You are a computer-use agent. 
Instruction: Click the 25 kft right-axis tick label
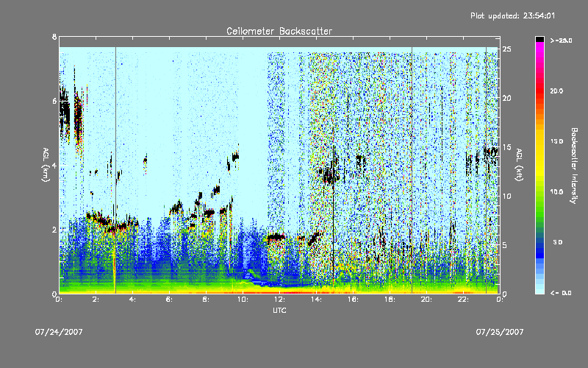coord(507,49)
